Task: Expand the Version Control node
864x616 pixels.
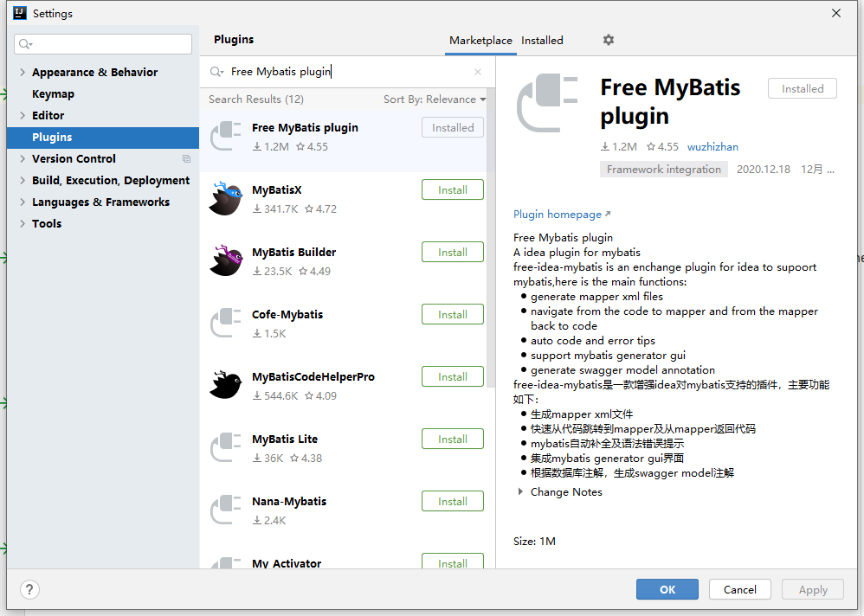Action: pos(23,158)
